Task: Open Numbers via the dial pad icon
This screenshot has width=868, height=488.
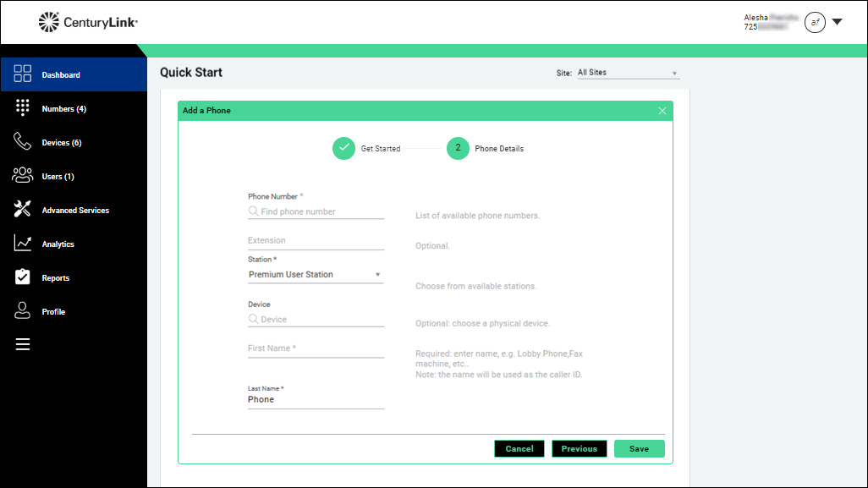Action: point(23,108)
